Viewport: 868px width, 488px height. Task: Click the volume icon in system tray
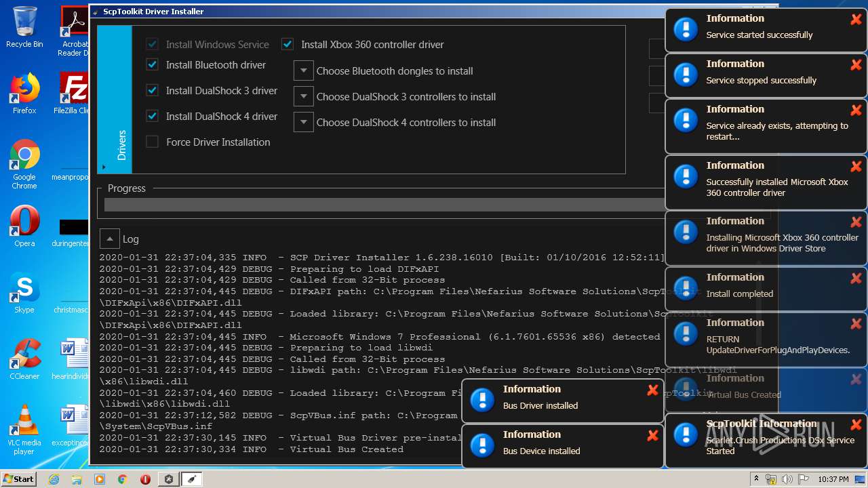[787, 479]
